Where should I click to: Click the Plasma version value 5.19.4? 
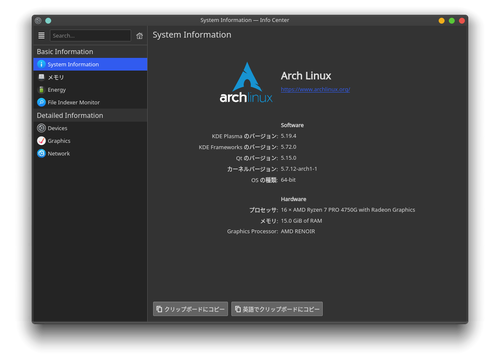click(288, 136)
